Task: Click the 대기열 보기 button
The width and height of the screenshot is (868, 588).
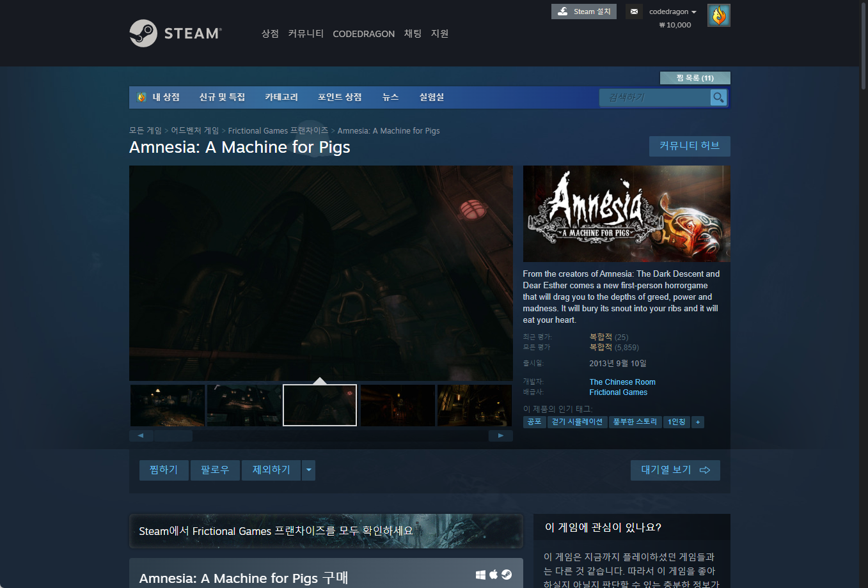Action: coord(675,470)
